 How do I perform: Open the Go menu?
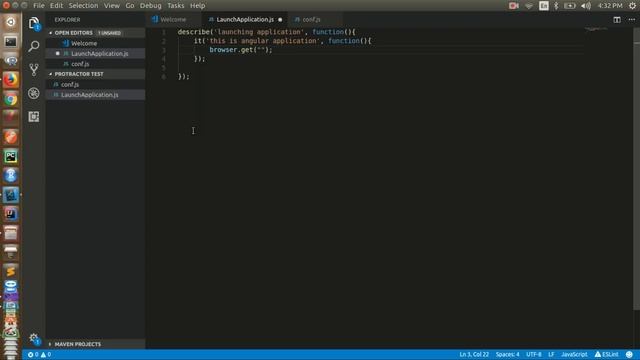(x=130, y=6)
